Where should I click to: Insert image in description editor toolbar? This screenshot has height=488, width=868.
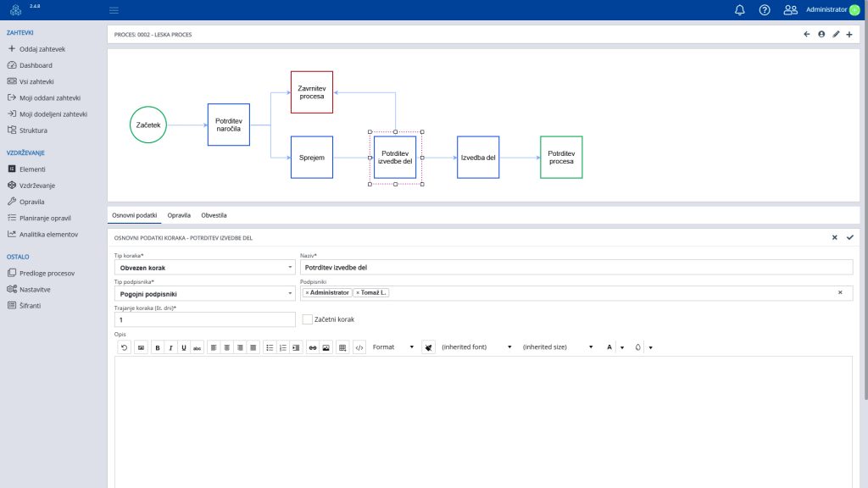coord(325,347)
